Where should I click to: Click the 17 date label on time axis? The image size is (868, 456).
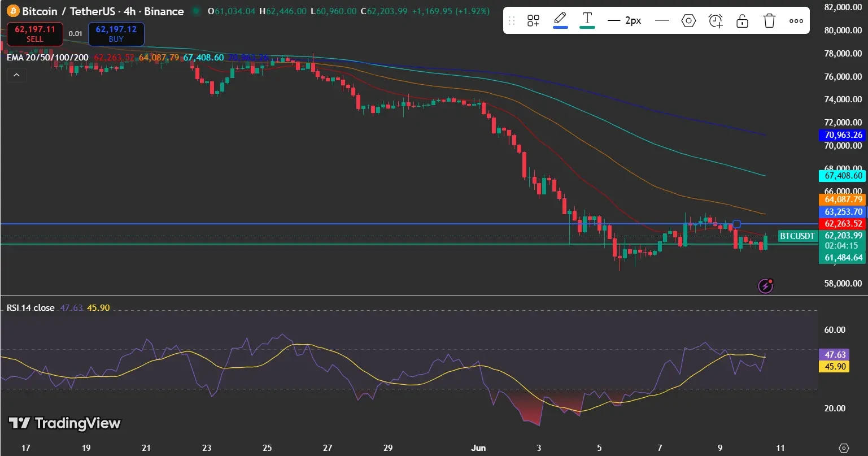click(26, 448)
